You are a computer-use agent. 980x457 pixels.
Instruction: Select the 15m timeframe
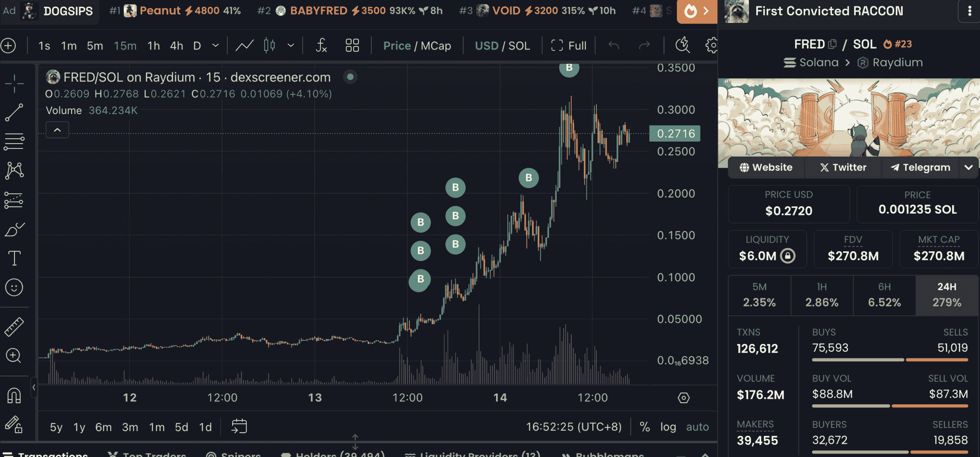click(125, 46)
